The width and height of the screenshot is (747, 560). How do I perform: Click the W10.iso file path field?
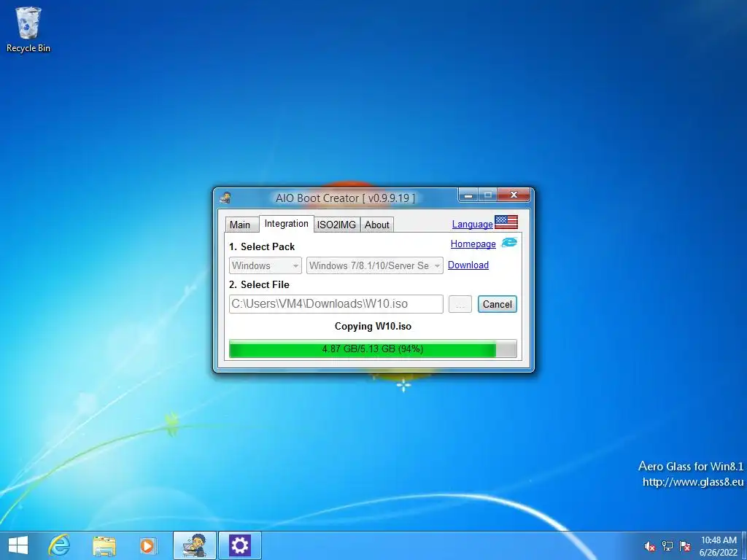[336, 304]
